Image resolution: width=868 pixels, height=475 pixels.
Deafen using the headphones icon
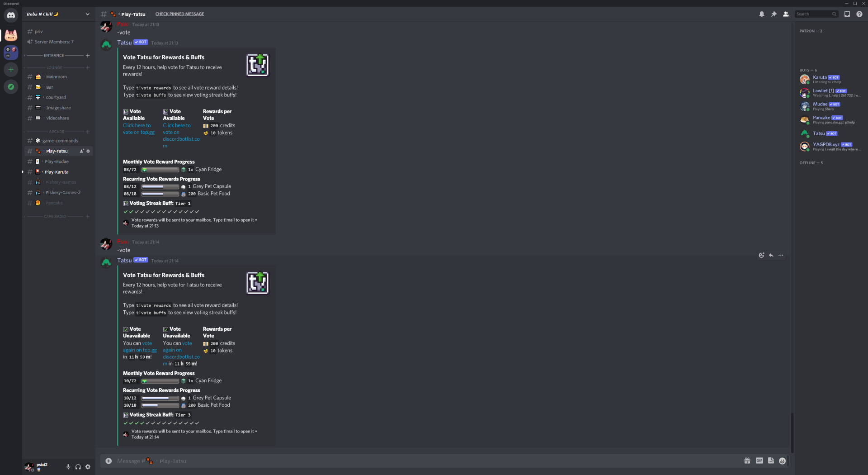point(78,467)
